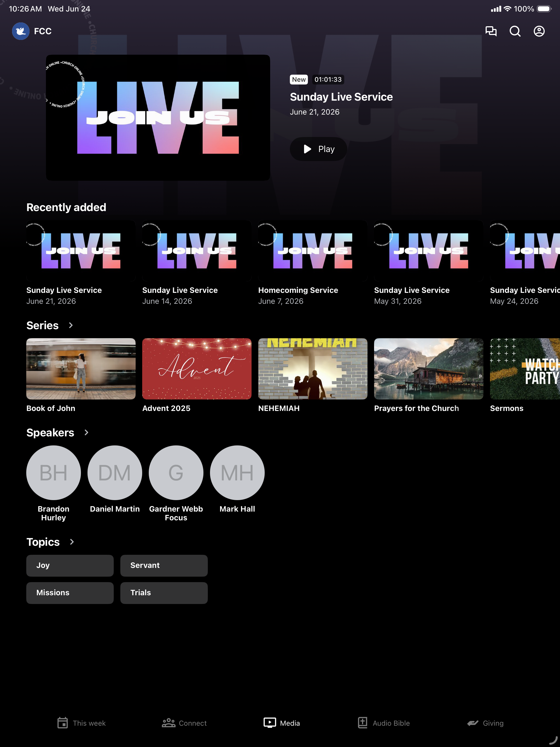Image resolution: width=560 pixels, height=747 pixels.
Task: Tap 'NEHEMIAH' series label
Action: point(279,408)
